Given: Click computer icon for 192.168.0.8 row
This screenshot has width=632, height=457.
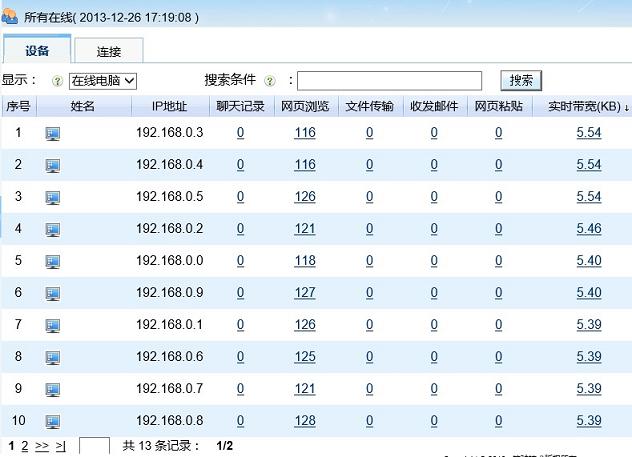Looking at the screenshot, I should (x=53, y=421).
